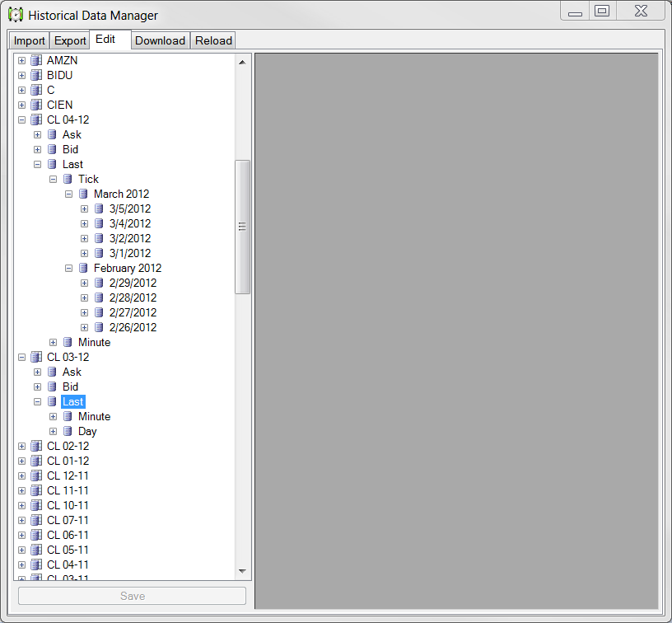Select 2/27/2012 in the tree

133,313
